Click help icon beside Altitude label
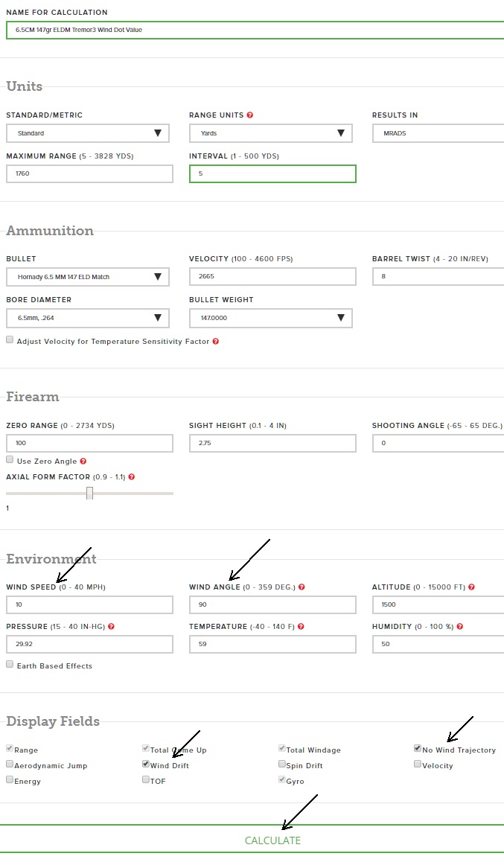The width and height of the screenshot is (504, 865). coord(472,587)
